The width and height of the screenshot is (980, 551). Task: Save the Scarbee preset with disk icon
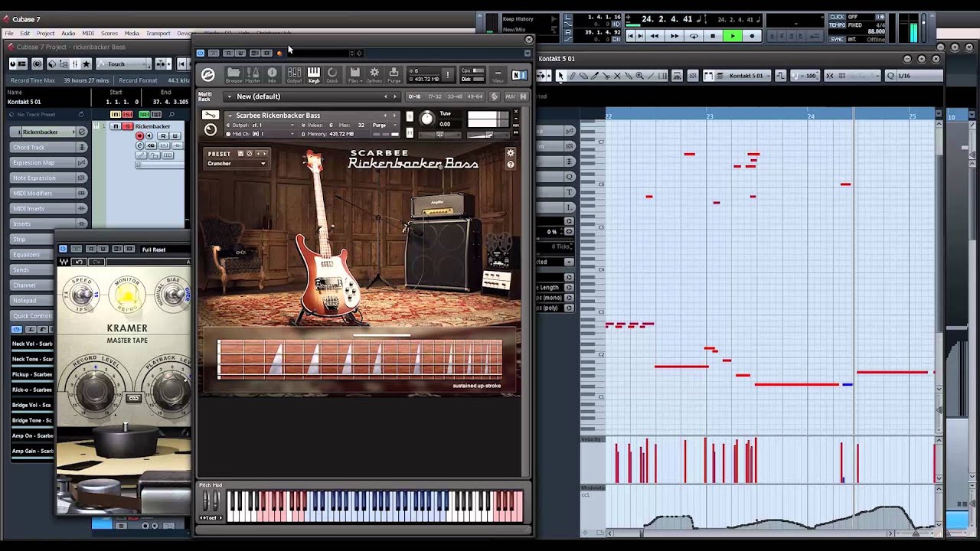(x=240, y=154)
